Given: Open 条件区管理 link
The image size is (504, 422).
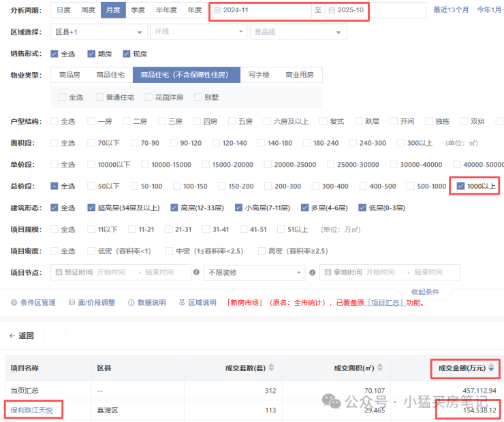Looking at the screenshot, I should click(38, 302).
